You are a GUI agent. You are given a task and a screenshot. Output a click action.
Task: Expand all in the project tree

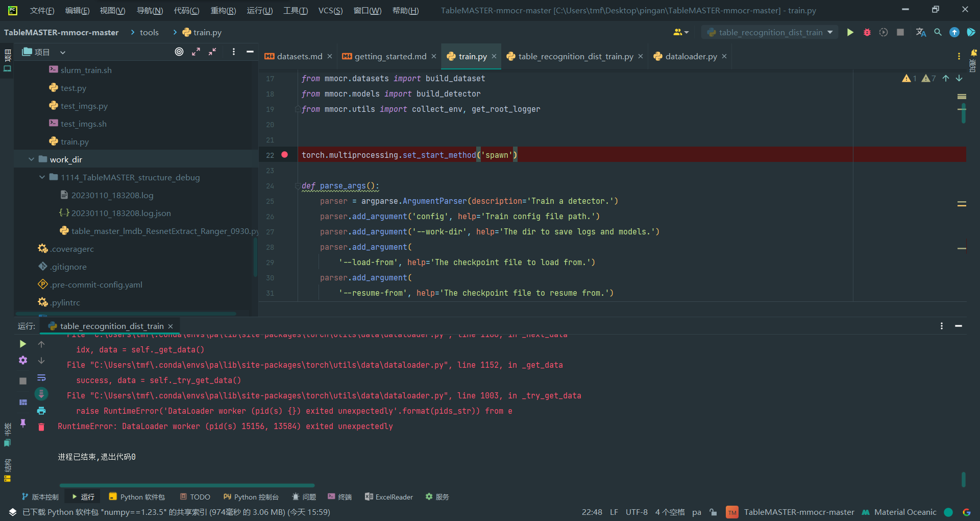click(196, 52)
